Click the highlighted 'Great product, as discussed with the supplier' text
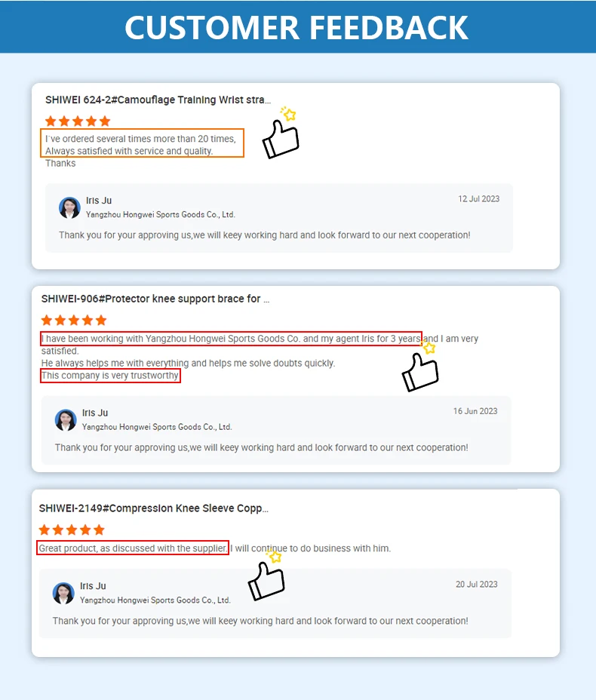Viewport: 596px width, 700px height. 133,548
